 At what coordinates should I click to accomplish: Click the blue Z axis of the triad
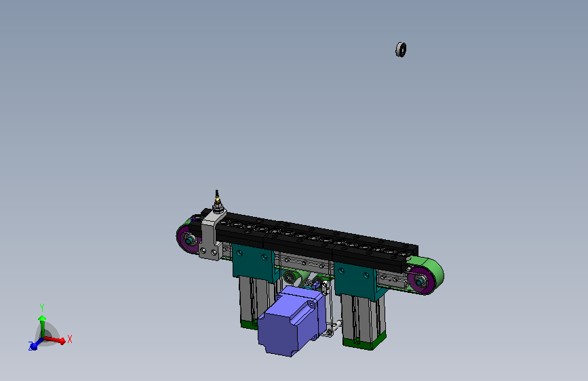point(36,344)
